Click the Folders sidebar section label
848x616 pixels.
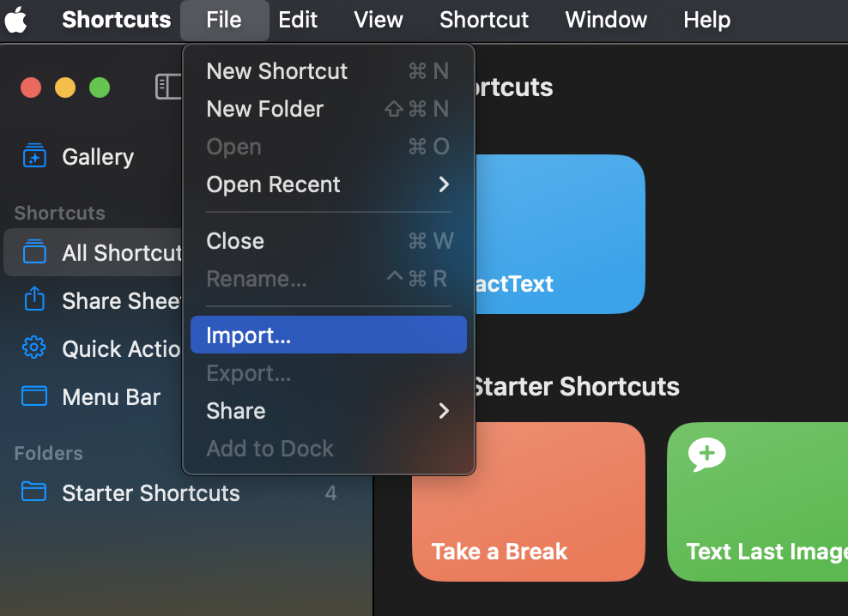[49, 453]
